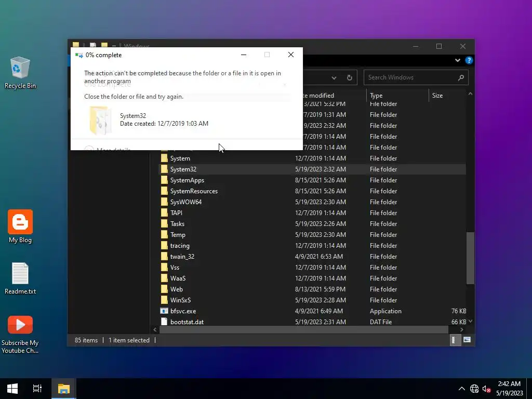Select the twain_32 folder
The height and width of the screenshot is (399, 532).
pyautogui.click(x=182, y=257)
